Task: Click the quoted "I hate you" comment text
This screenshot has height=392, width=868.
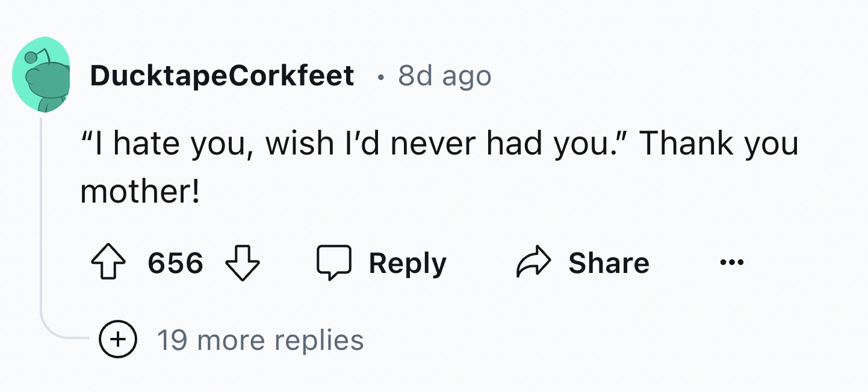Action: pos(163,144)
